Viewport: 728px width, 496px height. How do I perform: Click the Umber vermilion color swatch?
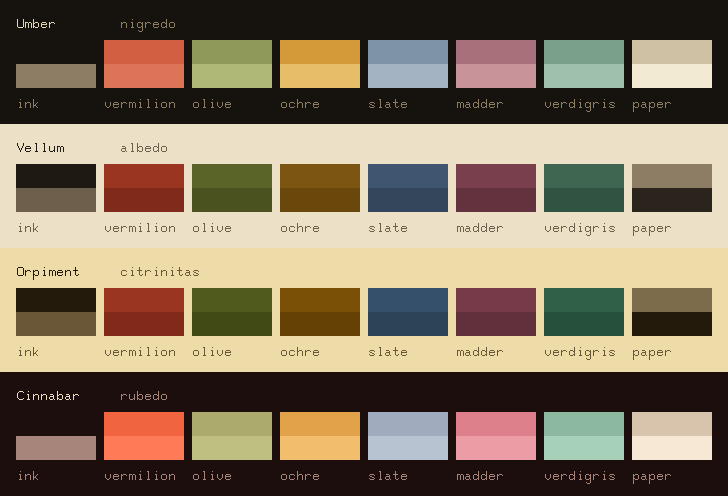[144, 64]
